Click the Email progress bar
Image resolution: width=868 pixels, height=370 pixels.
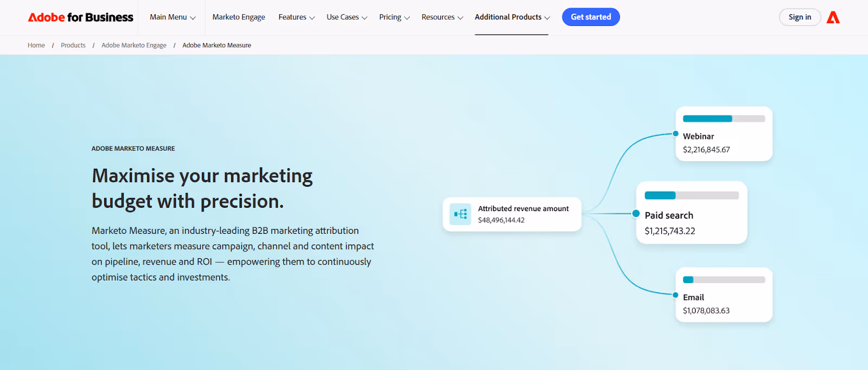click(x=724, y=280)
